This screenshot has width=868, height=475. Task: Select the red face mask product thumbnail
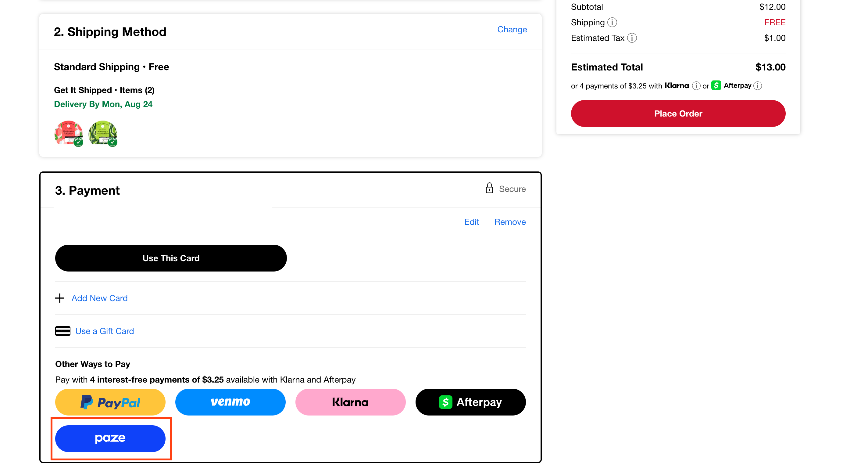click(69, 134)
